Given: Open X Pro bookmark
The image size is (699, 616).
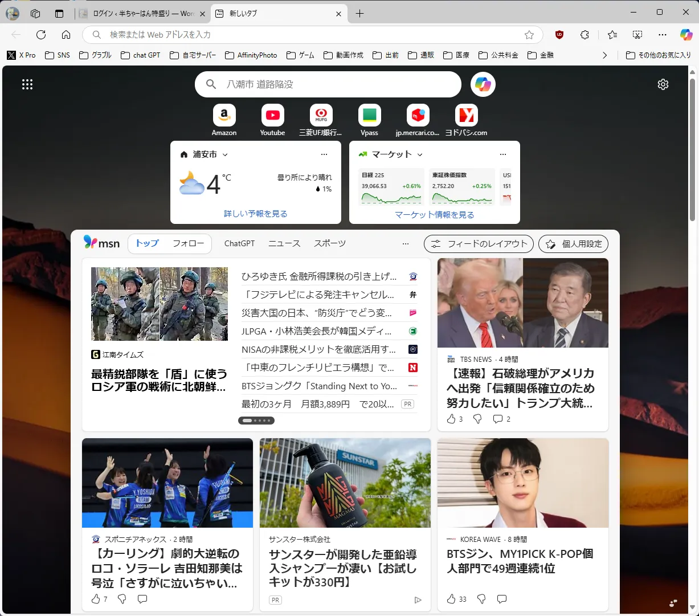Looking at the screenshot, I should click(21, 55).
